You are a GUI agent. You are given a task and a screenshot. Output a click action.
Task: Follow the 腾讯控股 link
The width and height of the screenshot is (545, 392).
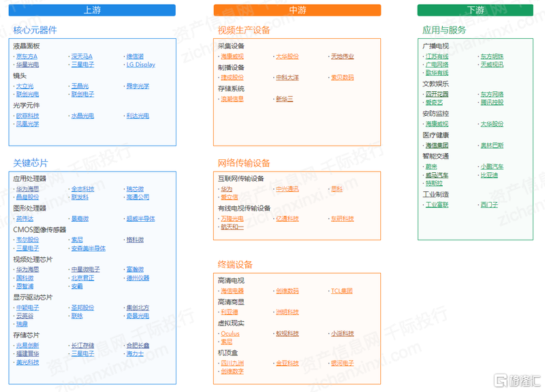492,103
